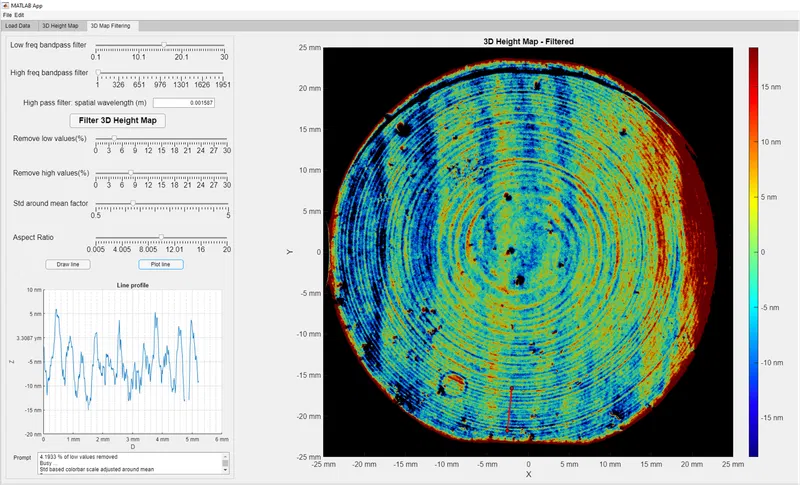
Task: Focus the spatial wavelength input field
Action: point(184,103)
